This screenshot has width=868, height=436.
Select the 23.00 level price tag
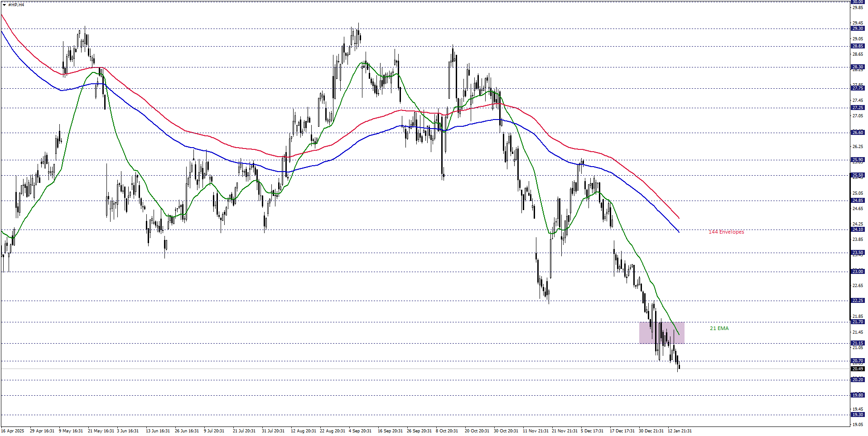pyautogui.click(x=857, y=272)
